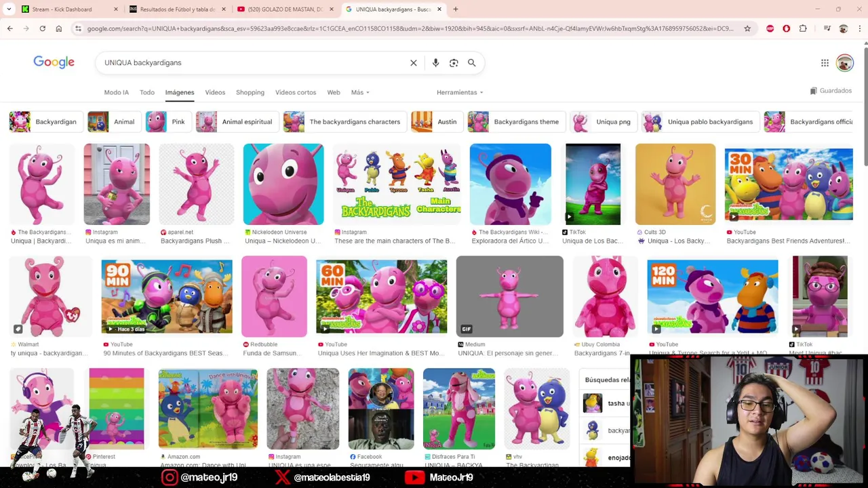
Task: Click the browser address bar URL
Action: tap(410, 28)
